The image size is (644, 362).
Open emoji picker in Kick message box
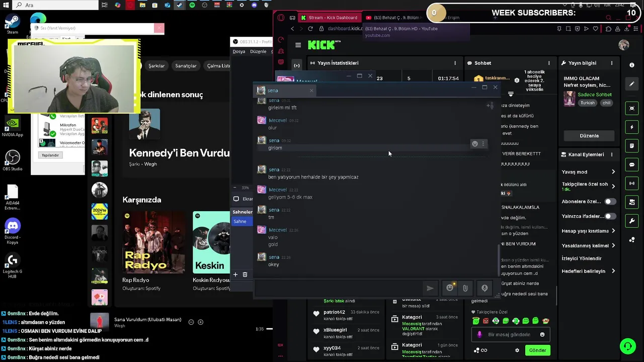(542, 334)
